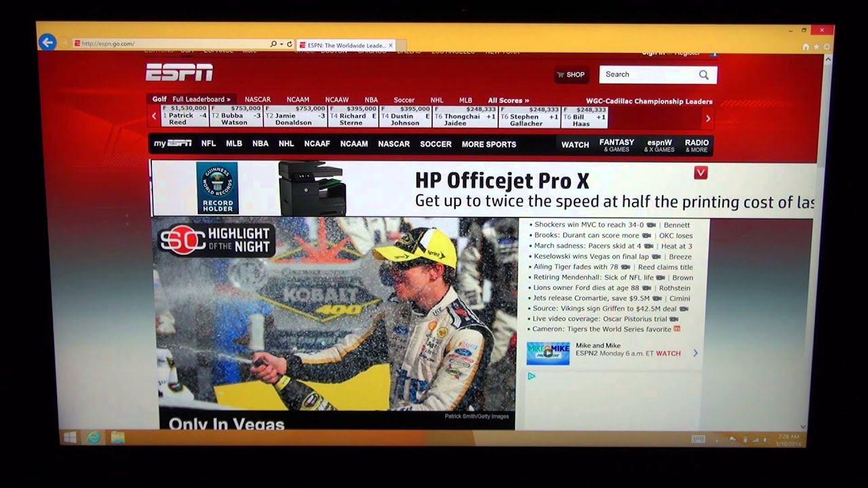Image resolution: width=868 pixels, height=488 pixels.
Task: Open the FANTASY & GAMES menu
Action: point(616,145)
